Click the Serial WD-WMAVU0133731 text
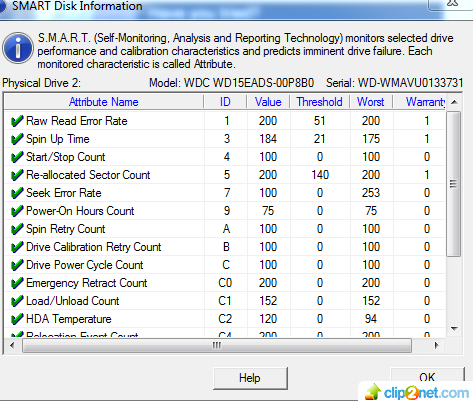 [x=395, y=83]
